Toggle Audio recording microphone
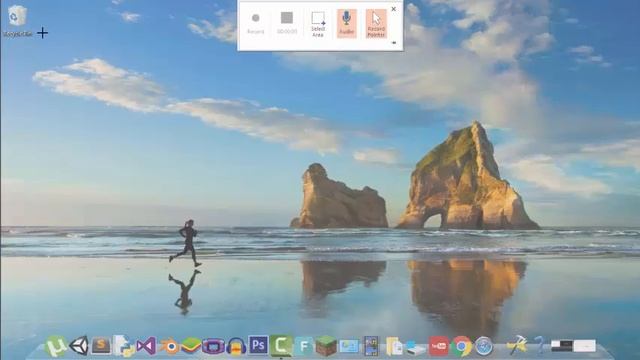The height and width of the screenshot is (360, 640). click(347, 24)
